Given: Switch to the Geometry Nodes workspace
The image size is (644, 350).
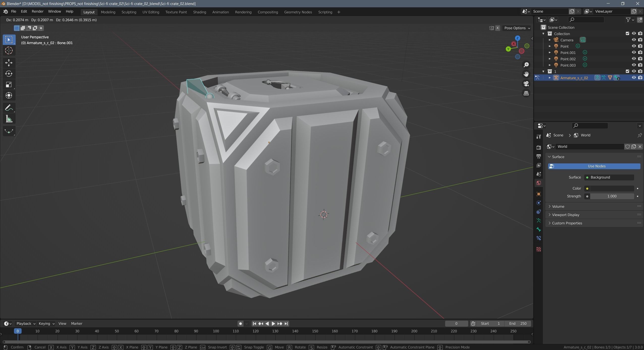Looking at the screenshot, I should pyautogui.click(x=298, y=12).
